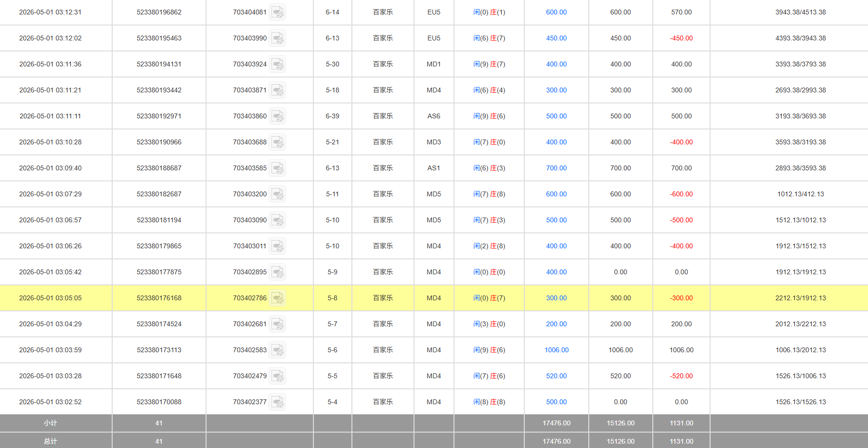Click result 闲(8) 庄(8) cell

[489, 402]
